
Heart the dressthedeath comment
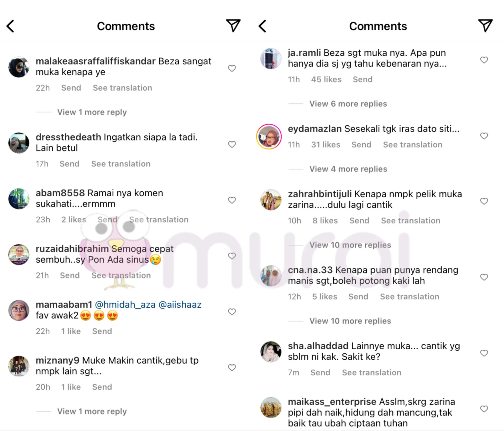click(x=232, y=144)
